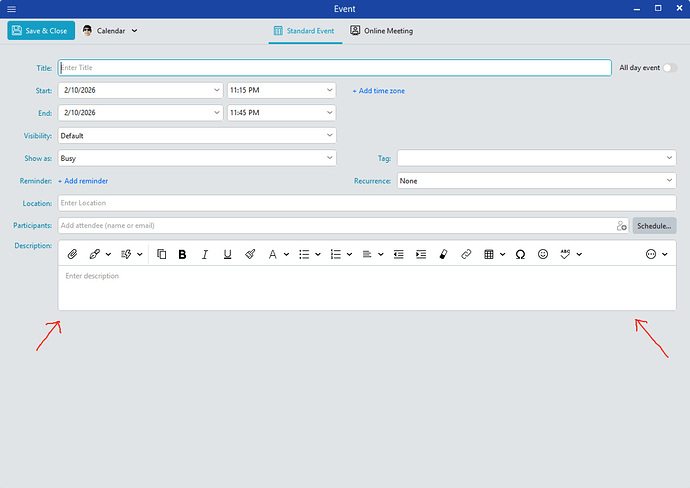This screenshot has height=488, width=690.
Task: Open the Visibility dropdown
Action: (197, 136)
